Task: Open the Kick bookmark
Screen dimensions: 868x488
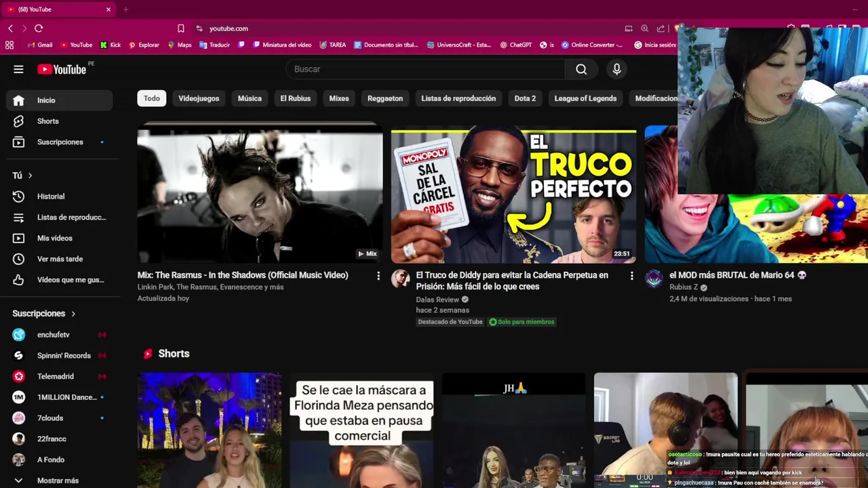Action: tap(111, 45)
